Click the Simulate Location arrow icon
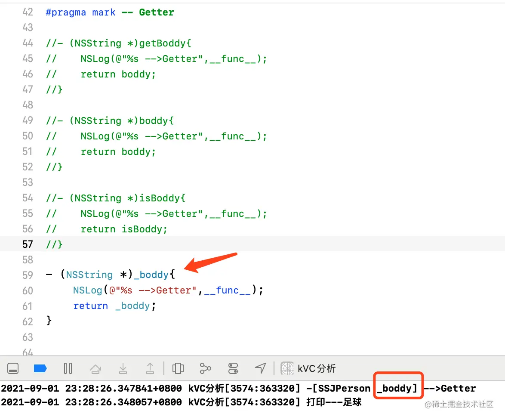The image size is (505, 420). click(260, 368)
